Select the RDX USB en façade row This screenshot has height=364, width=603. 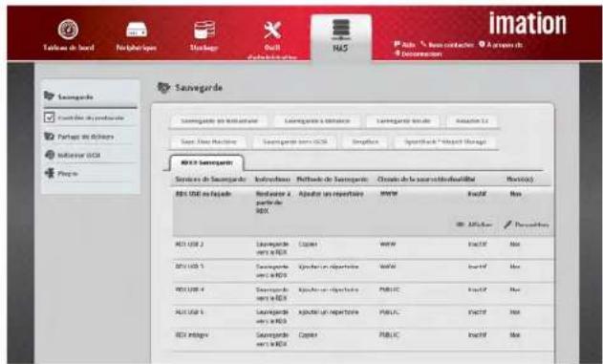(x=362, y=211)
